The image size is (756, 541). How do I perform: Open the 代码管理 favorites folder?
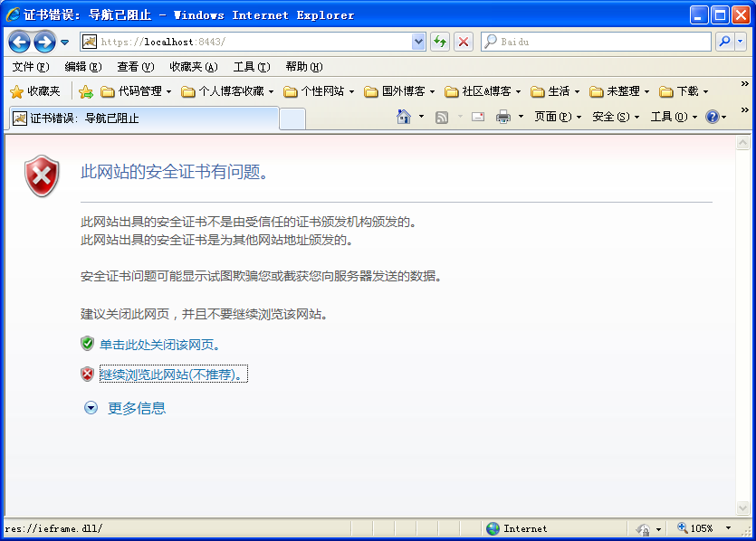coord(136,91)
